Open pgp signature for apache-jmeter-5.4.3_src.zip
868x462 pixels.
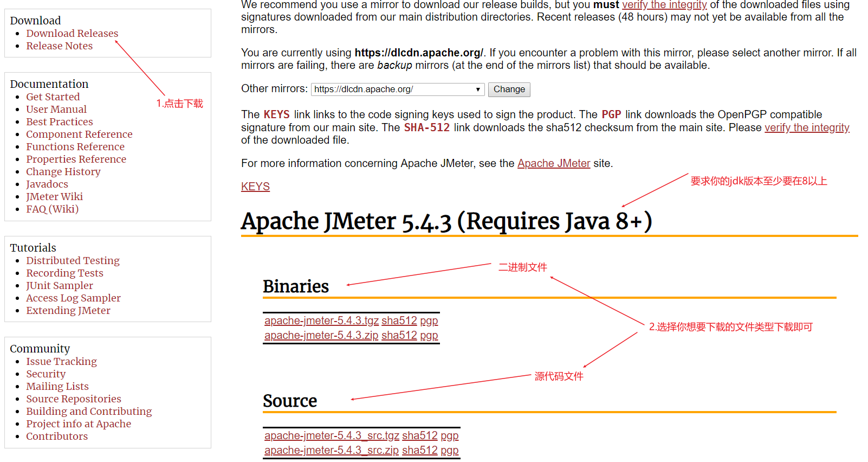pos(450,451)
